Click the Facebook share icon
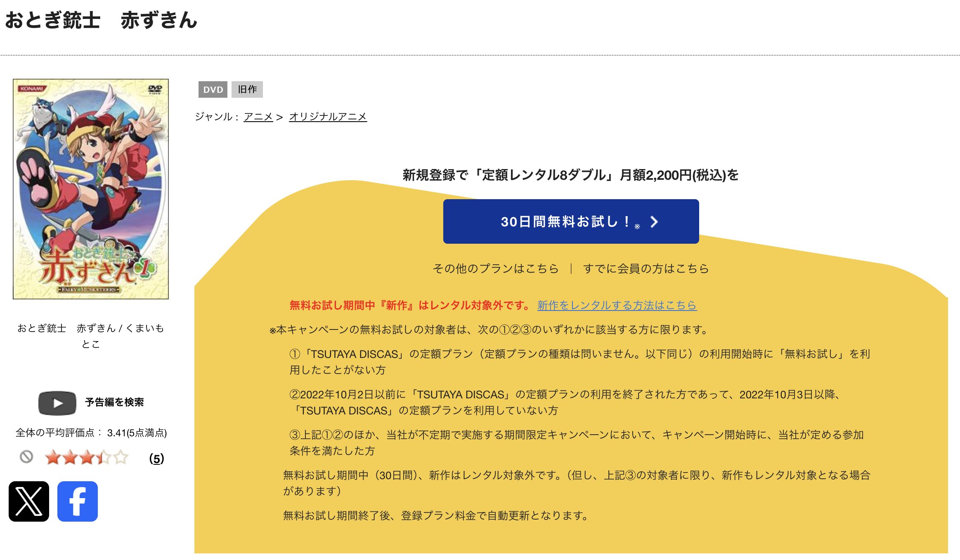Screen dimensions: 960x560 coord(78,501)
